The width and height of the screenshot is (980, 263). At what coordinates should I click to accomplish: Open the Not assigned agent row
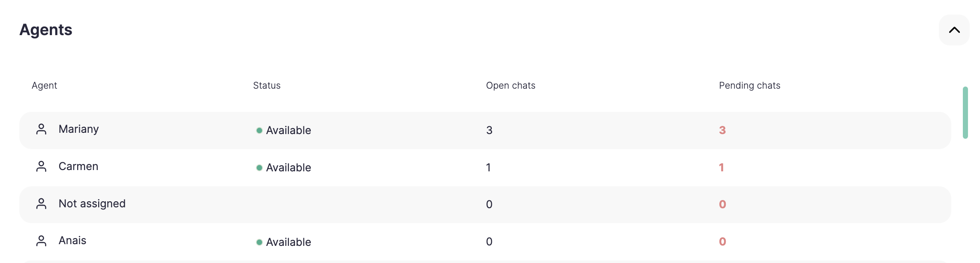click(x=92, y=204)
